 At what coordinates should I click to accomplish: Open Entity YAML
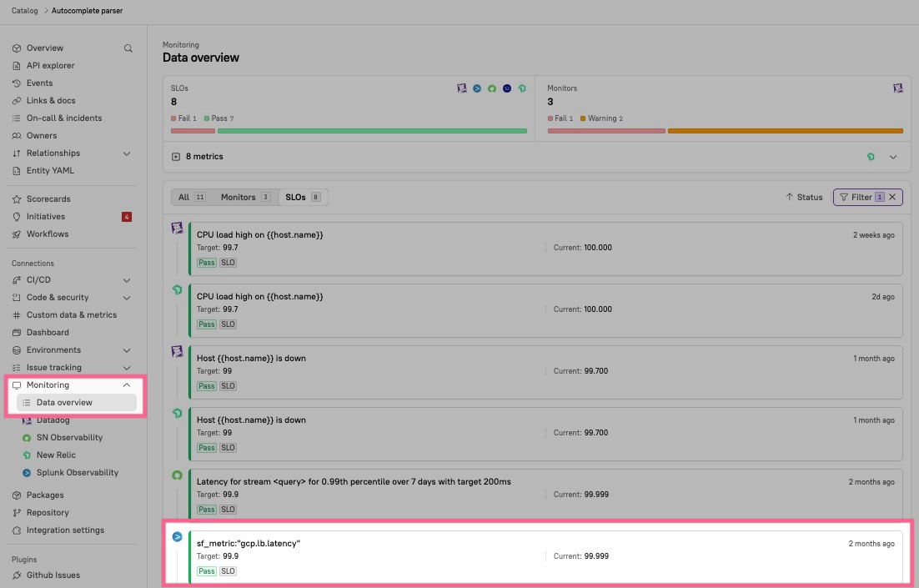50,171
